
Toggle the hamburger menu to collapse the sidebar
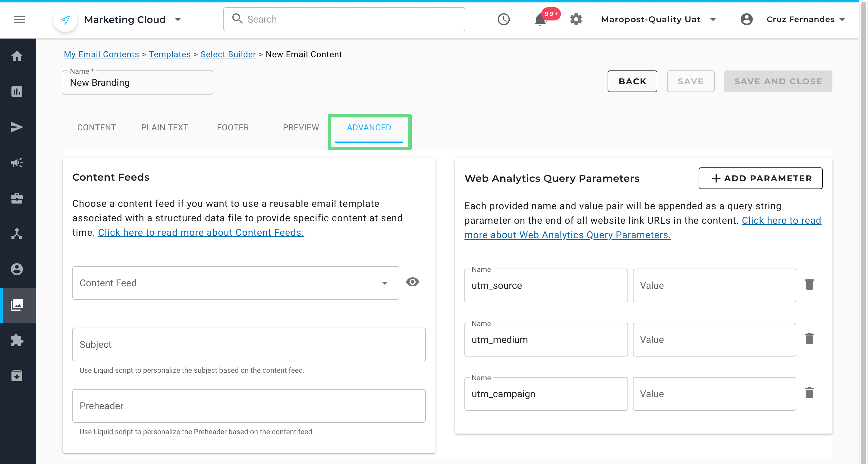[x=19, y=20]
